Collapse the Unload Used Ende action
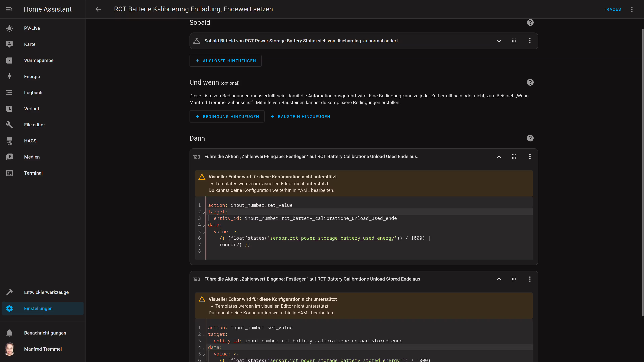This screenshot has height=362, width=644. 499,157
